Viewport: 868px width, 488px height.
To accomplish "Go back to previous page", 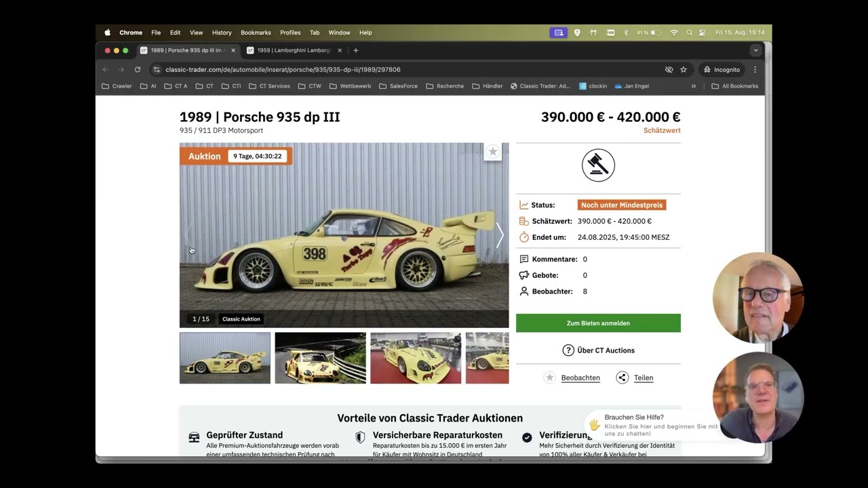I will click(105, 69).
